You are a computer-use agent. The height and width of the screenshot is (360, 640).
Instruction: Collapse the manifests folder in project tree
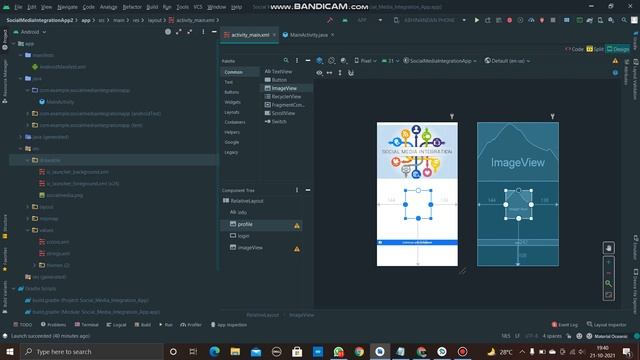(x=20, y=55)
